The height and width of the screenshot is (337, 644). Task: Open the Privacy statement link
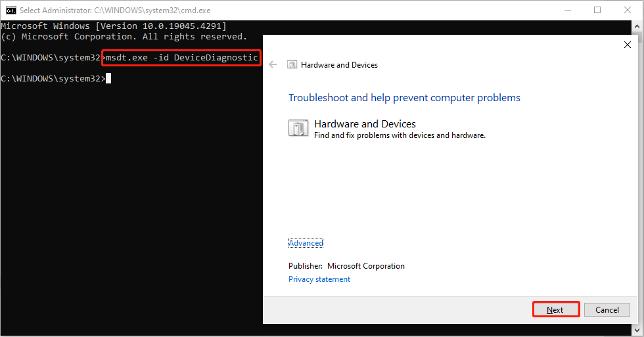pos(319,279)
